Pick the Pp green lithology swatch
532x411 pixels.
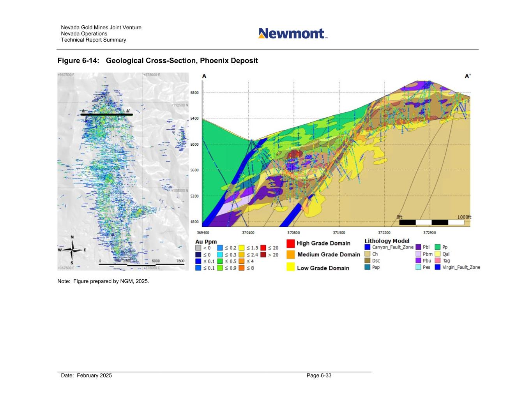pyautogui.click(x=438, y=247)
